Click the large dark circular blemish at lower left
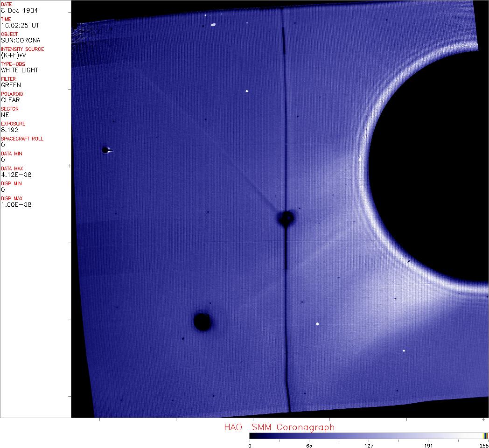Screen dimensions: 489x448 (x=202, y=322)
